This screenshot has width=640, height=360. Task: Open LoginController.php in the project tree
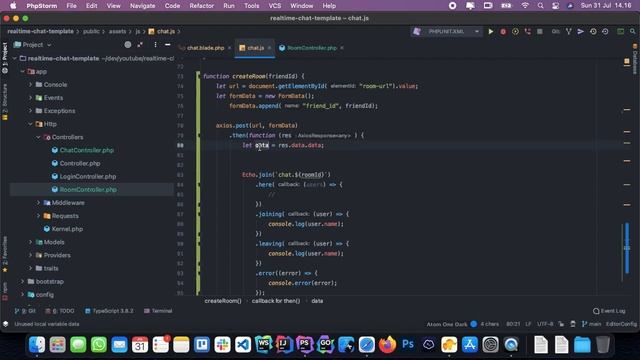click(x=88, y=176)
